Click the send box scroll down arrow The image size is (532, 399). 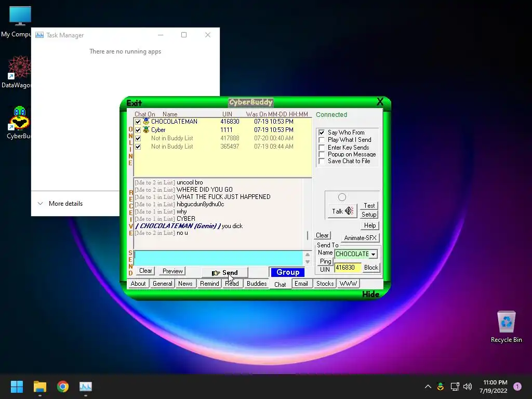[x=308, y=262]
